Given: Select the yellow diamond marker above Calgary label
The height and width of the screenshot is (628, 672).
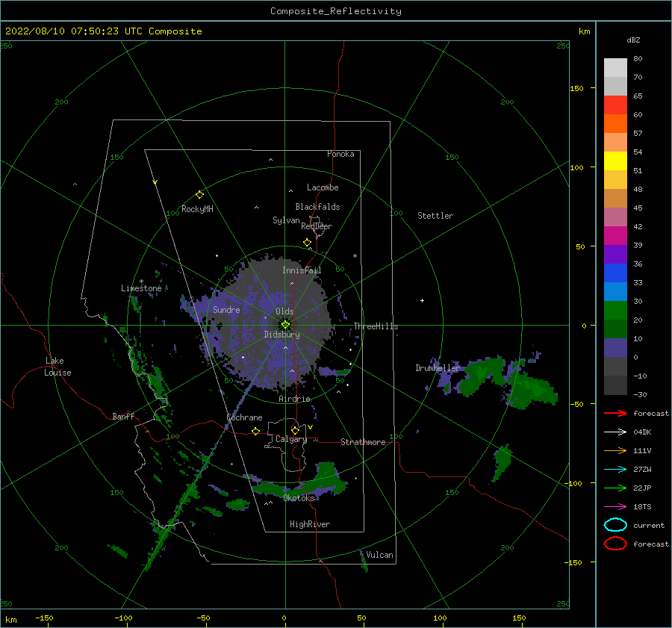Looking at the screenshot, I should click(295, 430).
